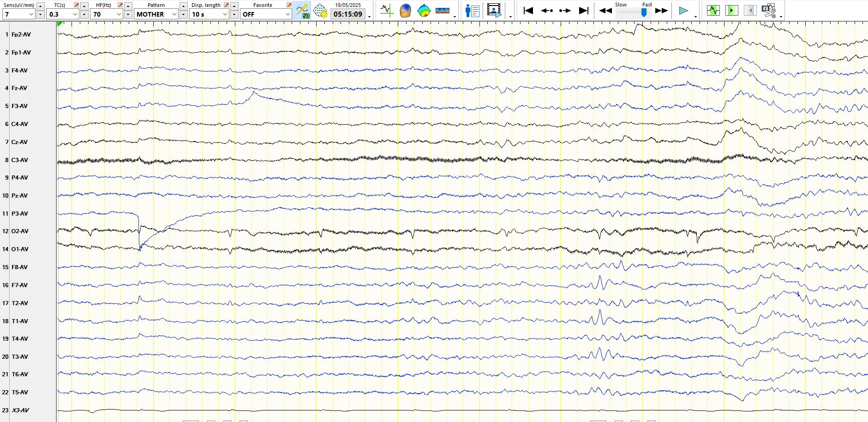Screen dimensions: 868x422
Task: Step the HF(Hz) value down
Action: [128, 14]
